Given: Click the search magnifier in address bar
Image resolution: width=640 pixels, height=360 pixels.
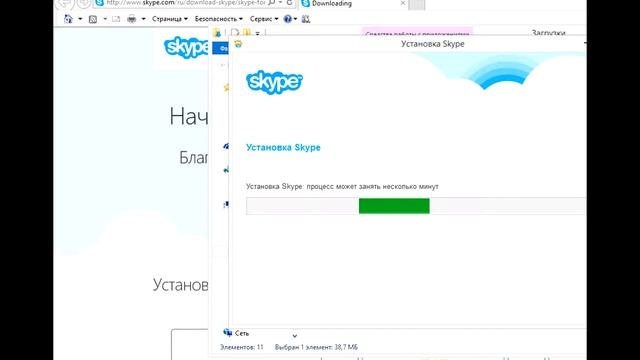Looking at the screenshot, I should coord(272,3).
